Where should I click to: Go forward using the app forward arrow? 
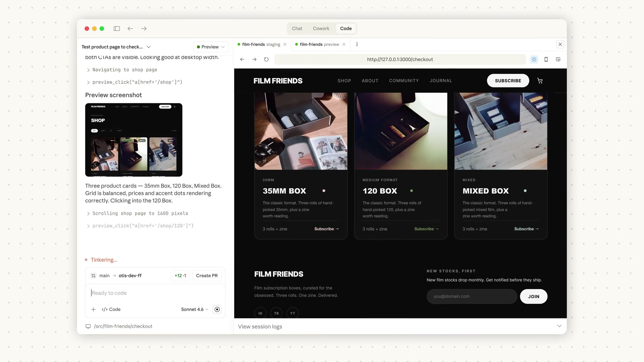(144, 28)
